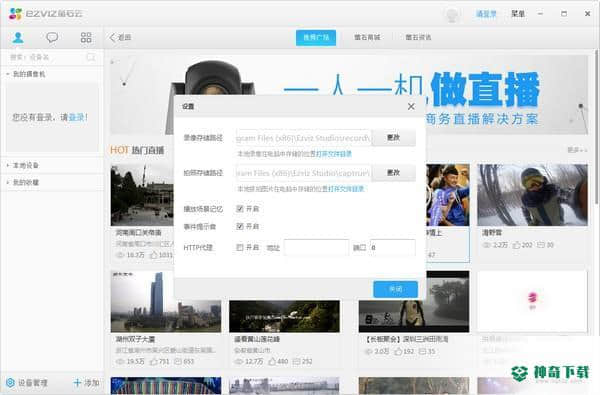Open the 遥看黄山莲花峰 live thumbnail
Screen dimensions: 600x395
(284, 316)
